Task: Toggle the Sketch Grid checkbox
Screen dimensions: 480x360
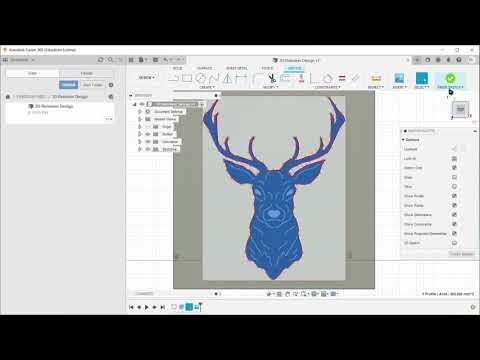Action: 454,168
